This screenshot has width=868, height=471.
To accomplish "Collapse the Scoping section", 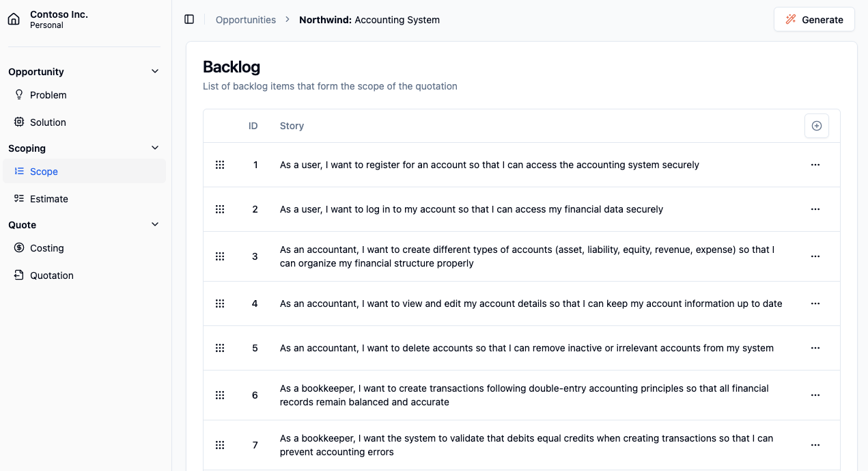I will (154, 148).
